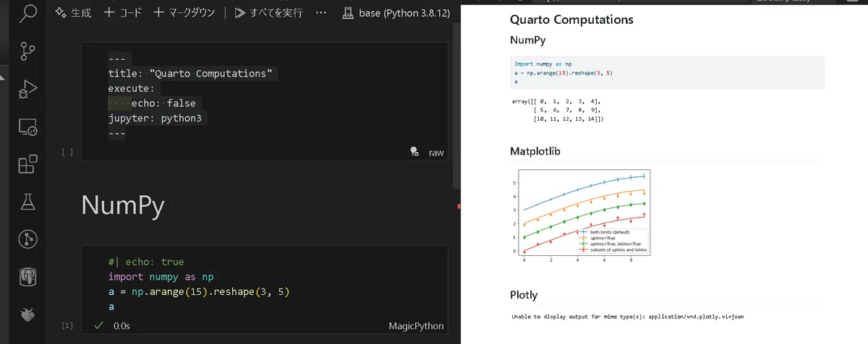Click the 0.0s execution time
Image resolution: width=868 pixels, height=344 pixels.
click(x=122, y=326)
